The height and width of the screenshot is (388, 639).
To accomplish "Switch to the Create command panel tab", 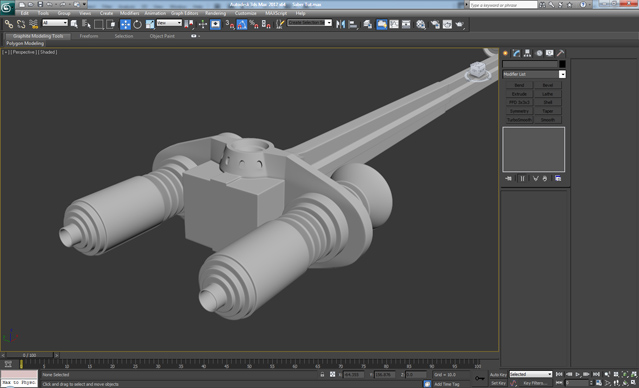I will pyautogui.click(x=506, y=53).
